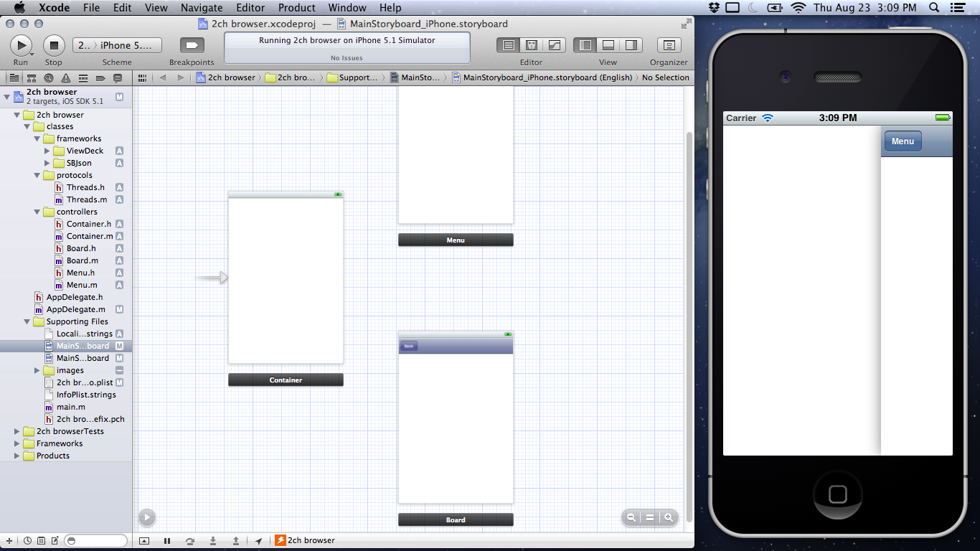Click the '2ch browser' project breadcrumb
980x551 pixels.
[x=225, y=77]
